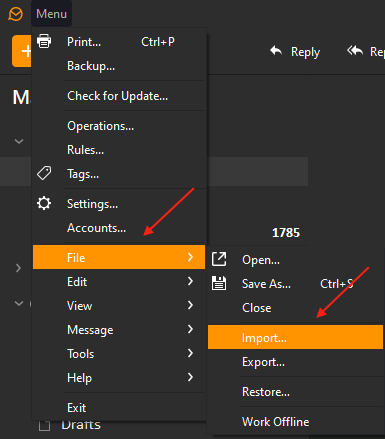Viewport: 385px width, 439px height.
Task: Open Tags... menu entry
Action: pyautogui.click(x=119, y=174)
